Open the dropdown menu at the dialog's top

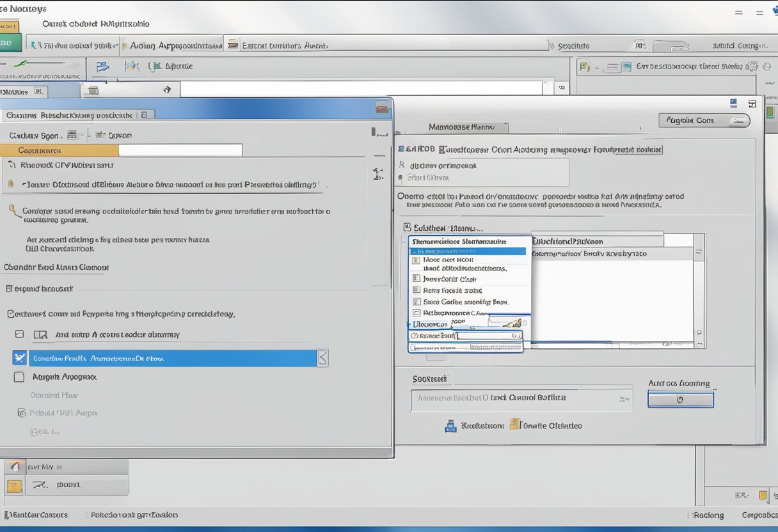tap(467, 127)
